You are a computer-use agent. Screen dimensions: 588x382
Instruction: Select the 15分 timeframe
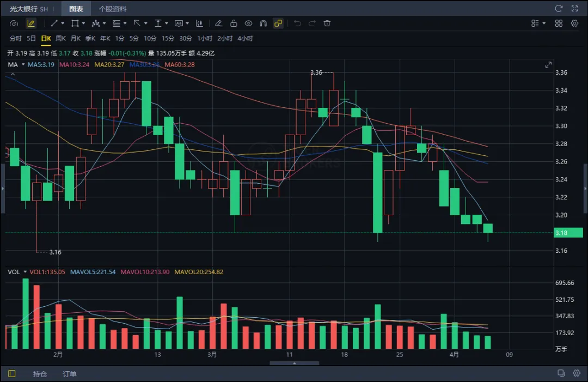click(x=168, y=38)
